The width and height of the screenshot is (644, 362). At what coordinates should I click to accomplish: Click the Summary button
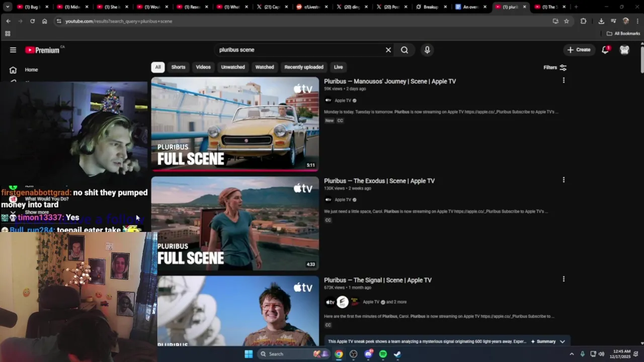[542, 341]
